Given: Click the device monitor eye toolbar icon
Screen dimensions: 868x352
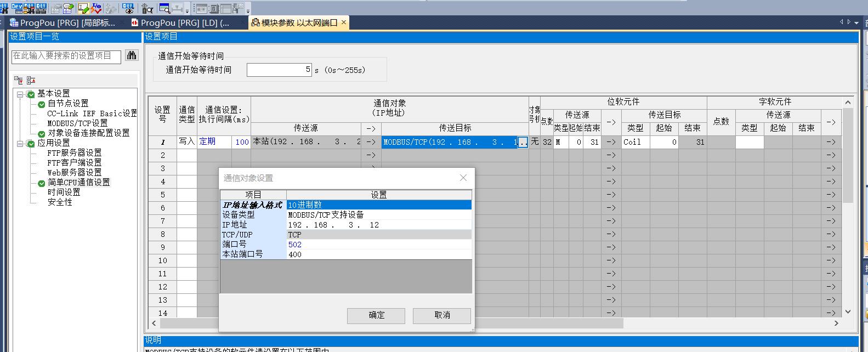Looking at the screenshot, I should coord(128,8).
